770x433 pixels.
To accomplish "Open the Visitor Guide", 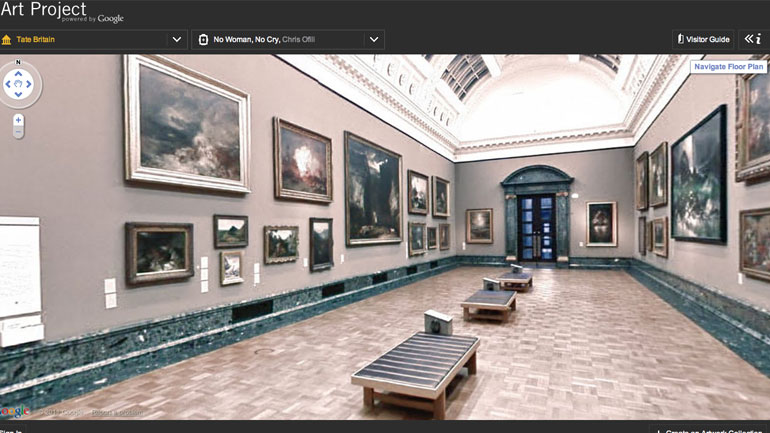I will (703, 39).
